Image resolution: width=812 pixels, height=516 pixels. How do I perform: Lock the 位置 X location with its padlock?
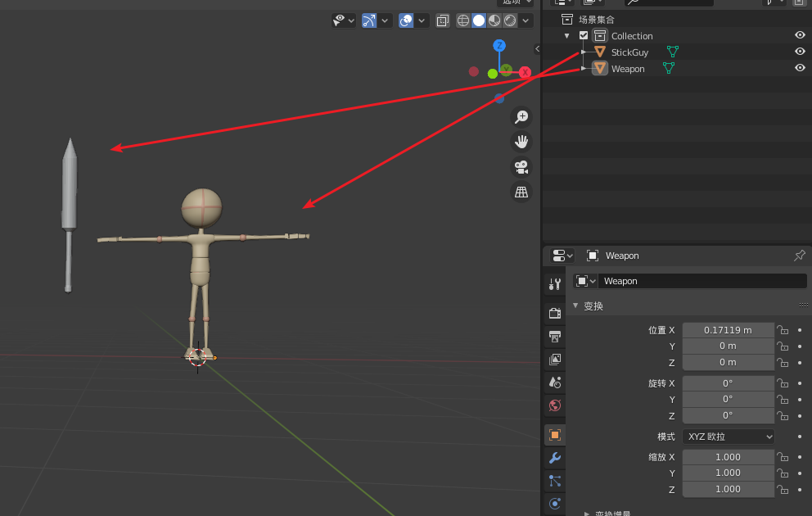pyautogui.click(x=783, y=329)
